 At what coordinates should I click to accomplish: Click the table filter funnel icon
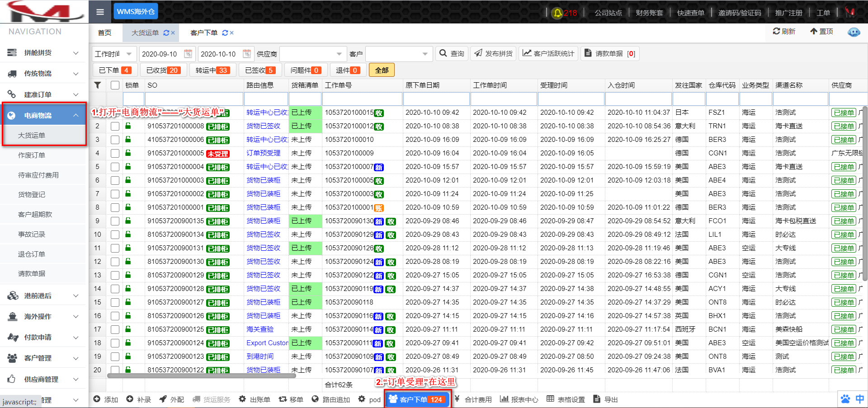click(97, 85)
